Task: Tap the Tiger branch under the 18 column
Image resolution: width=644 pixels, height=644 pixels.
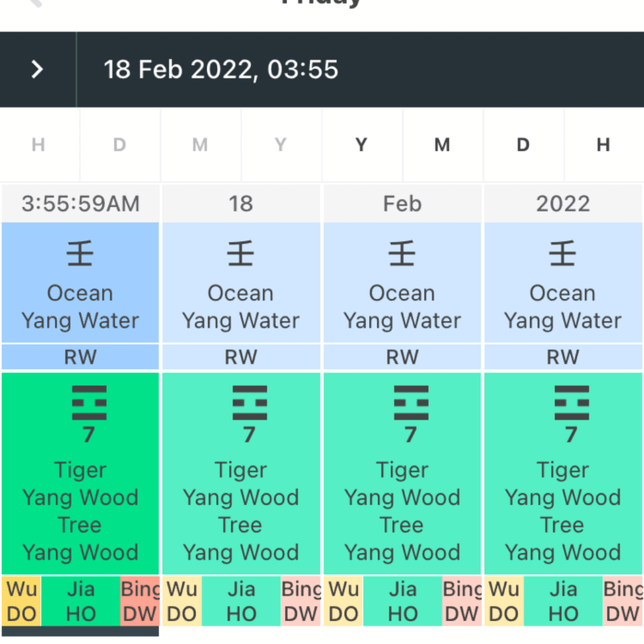Action: click(x=241, y=470)
